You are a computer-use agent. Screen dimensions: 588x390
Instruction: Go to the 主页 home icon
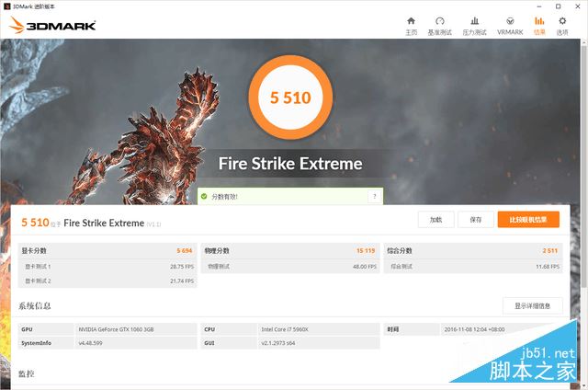coord(411,21)
